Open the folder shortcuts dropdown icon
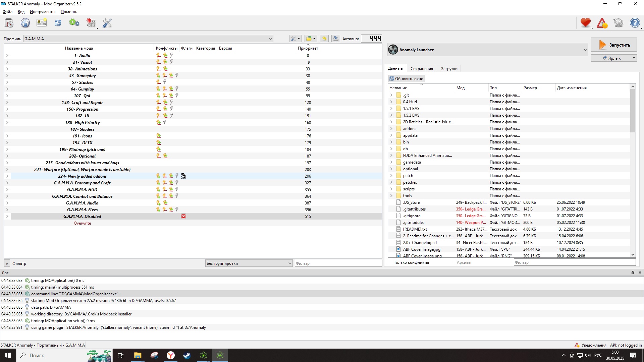The width and height of the screenshot is (644, 362). click(x=311, y=39)
